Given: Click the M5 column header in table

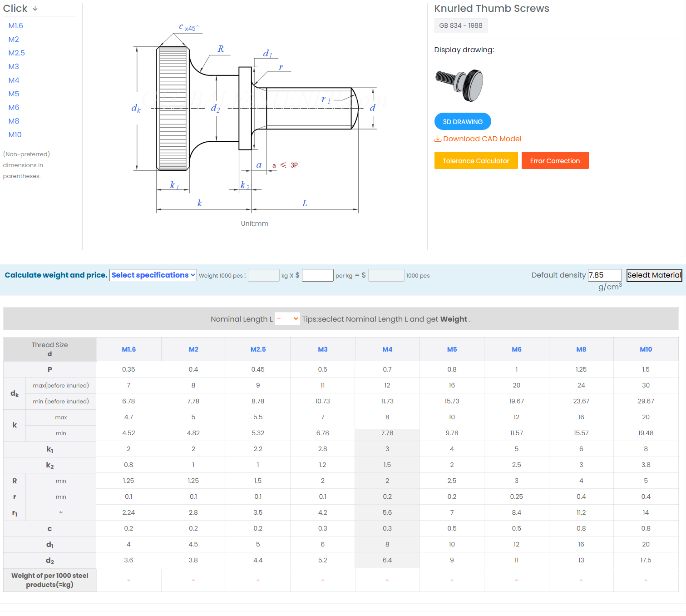Looking at the screenshot, I should point(452,349).
